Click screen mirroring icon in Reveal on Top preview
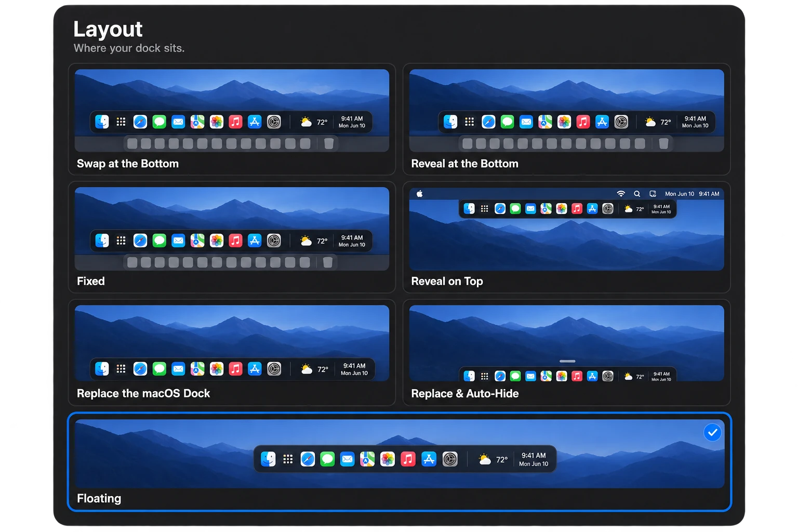The height and width of the screenshot is (532, 798). point(653,194)
